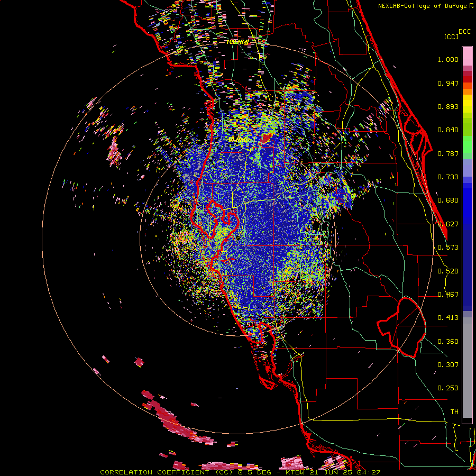Click the 50 NMI range ring label
The width and height of the screenshot is (476, 476).
tap(237, 140)
